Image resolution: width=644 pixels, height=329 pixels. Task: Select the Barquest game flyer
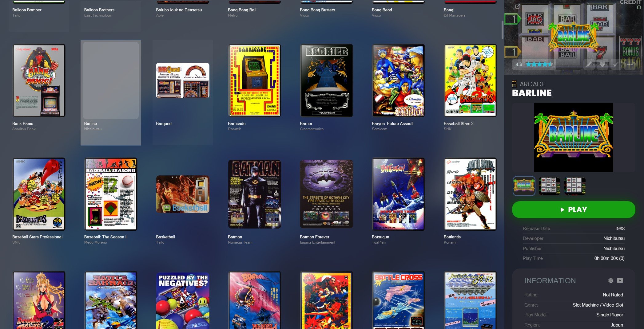[x=183, y=80]
